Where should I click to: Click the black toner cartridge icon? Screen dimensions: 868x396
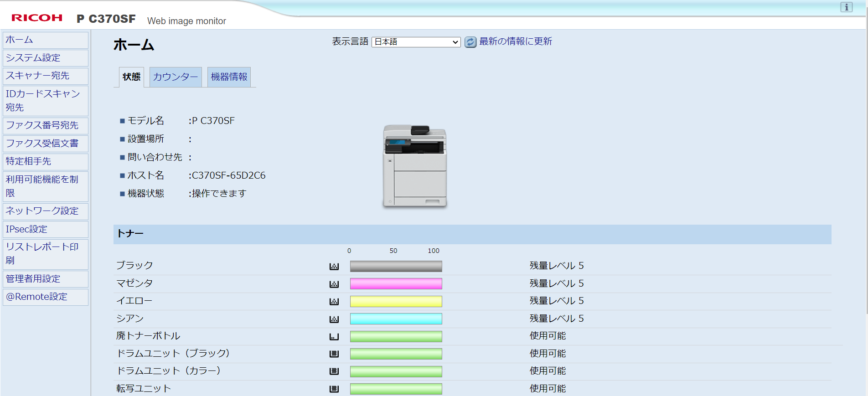pyautogui.click(x=334, y=267)
